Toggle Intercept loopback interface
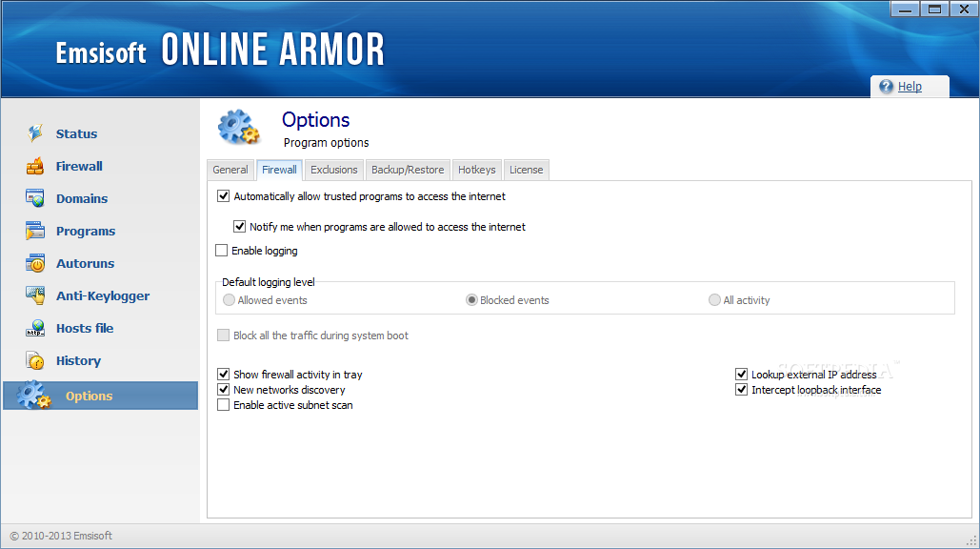The image size is (980, 549). click(x=741, y=390)
